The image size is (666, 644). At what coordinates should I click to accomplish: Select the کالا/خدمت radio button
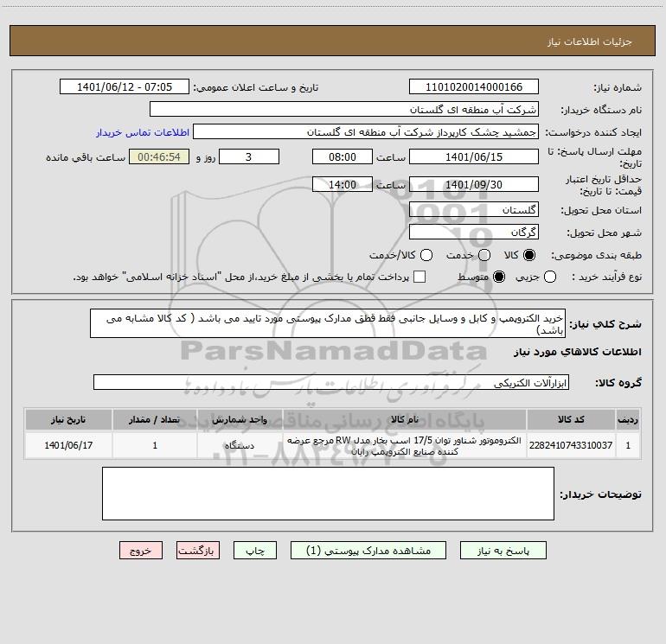pos(426,255)
